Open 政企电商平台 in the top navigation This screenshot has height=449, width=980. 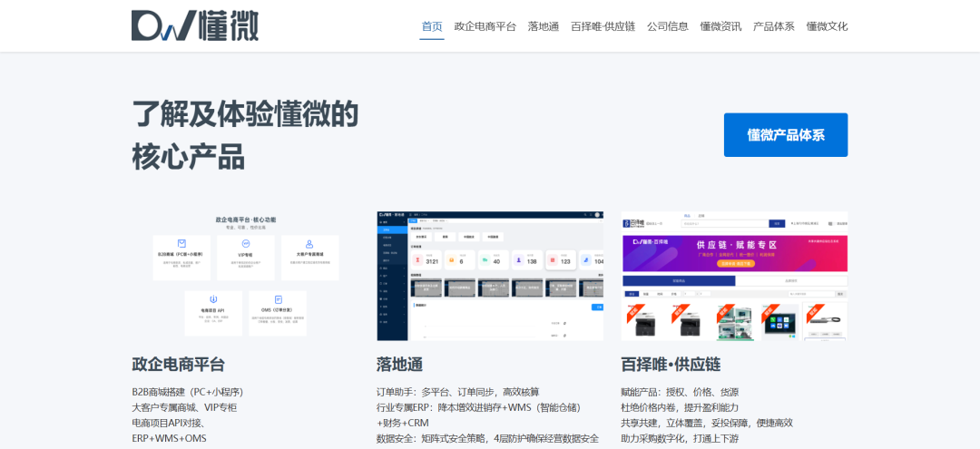click(x=485, y=26)
